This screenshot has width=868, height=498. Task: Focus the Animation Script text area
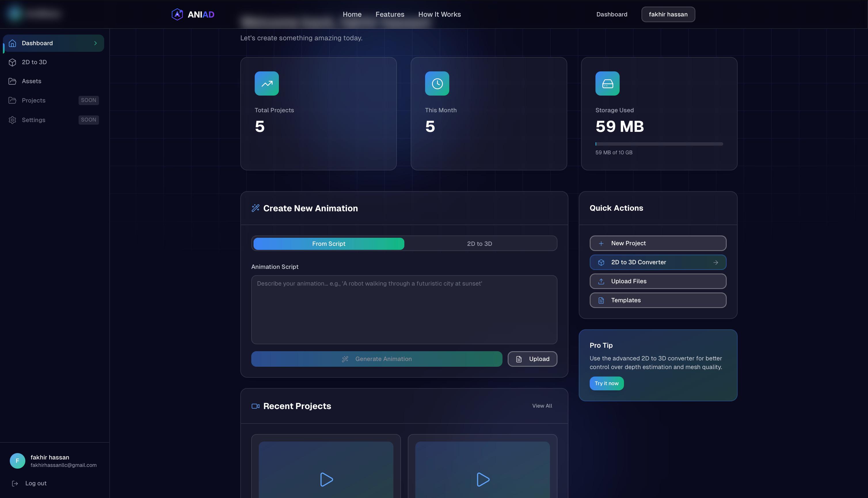click(404, 310)
